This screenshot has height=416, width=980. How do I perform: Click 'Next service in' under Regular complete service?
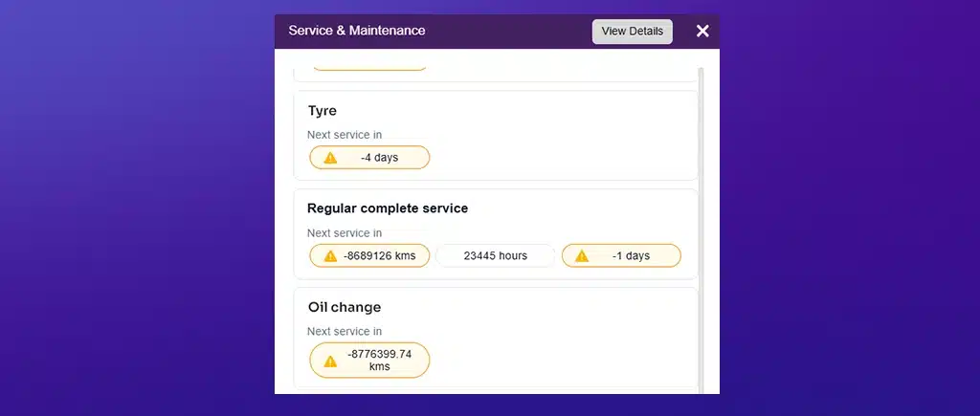(345, 233)
